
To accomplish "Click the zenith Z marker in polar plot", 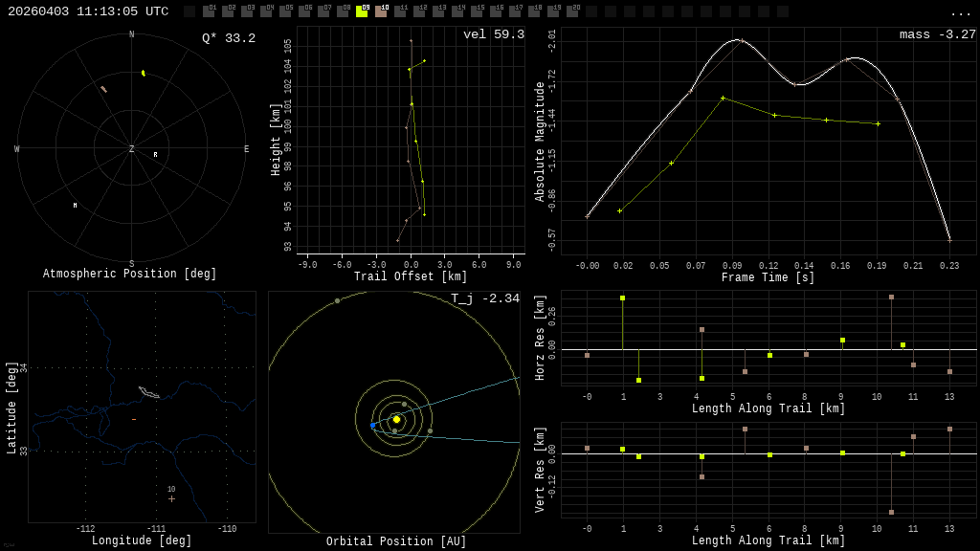I will click(x=132, y=149).
